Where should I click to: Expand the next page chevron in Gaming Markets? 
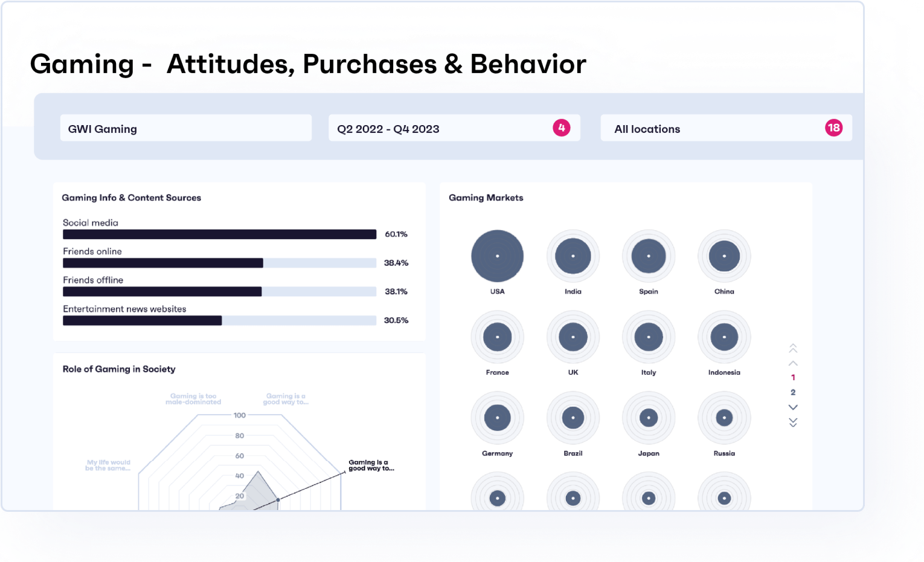793,407
